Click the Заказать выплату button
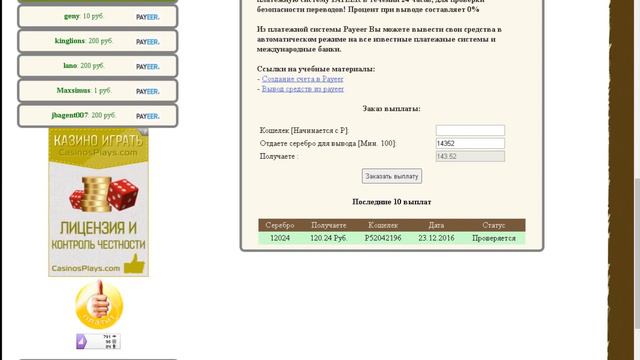This screenshot has width=640, height=360. pos(392,176)
